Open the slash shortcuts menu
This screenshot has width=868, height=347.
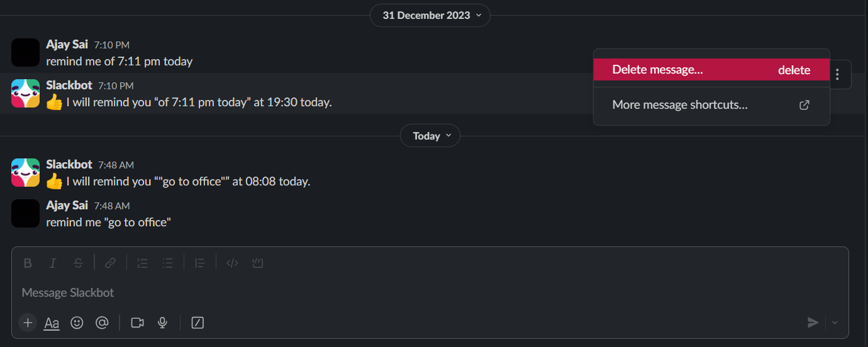tap(198, 322)
